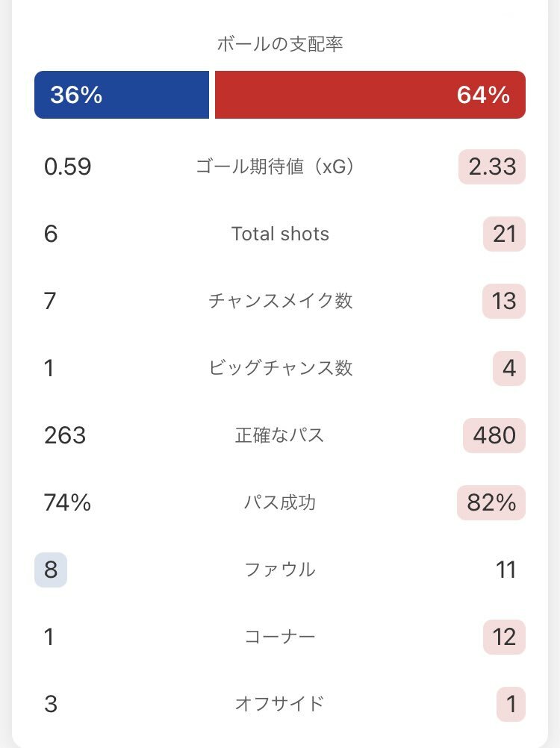Click the 正確なパス label
Screen dimensions: 560x748
[x=280, y=435]
